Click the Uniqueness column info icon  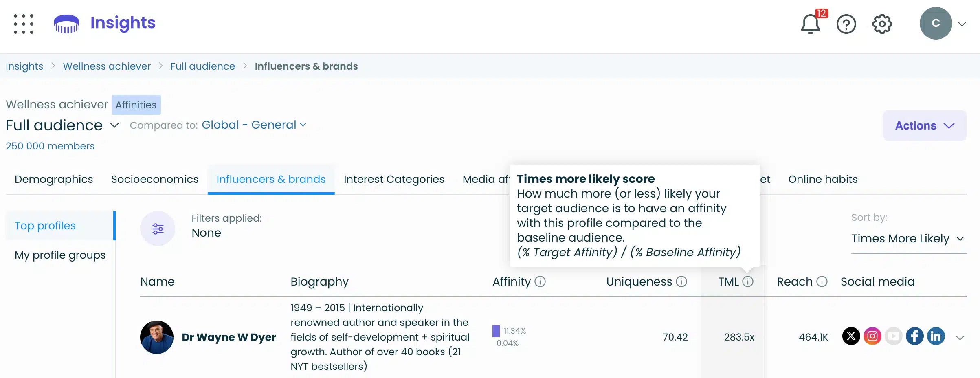tap(681, 281)
